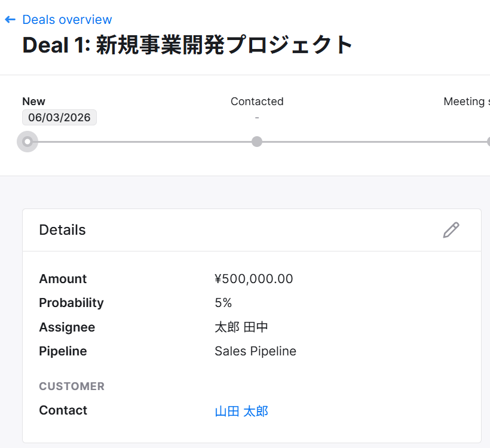Click the Contacted stage label
The width and height of the screenshot is (490, 448).
click(257, 102)
